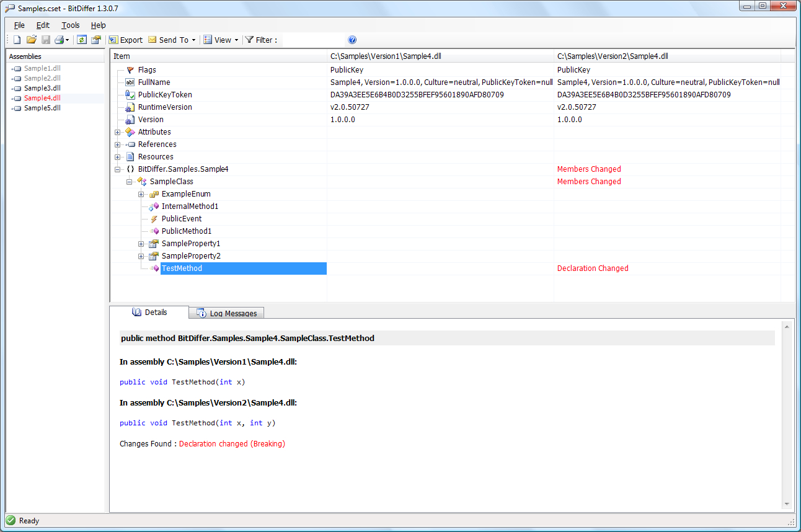Select Sample5.dll in the Assemblies list
Image resolution: width=801 pixels, height=532 pixels.
point(42,108)
